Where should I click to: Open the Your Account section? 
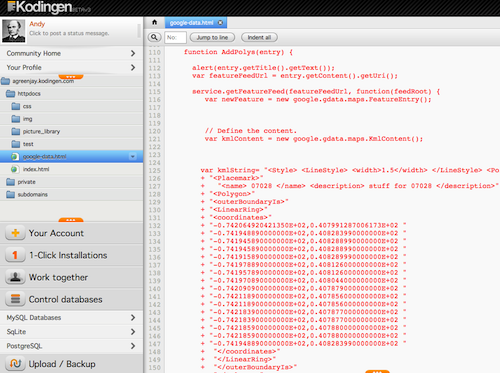tap(71, 233)
